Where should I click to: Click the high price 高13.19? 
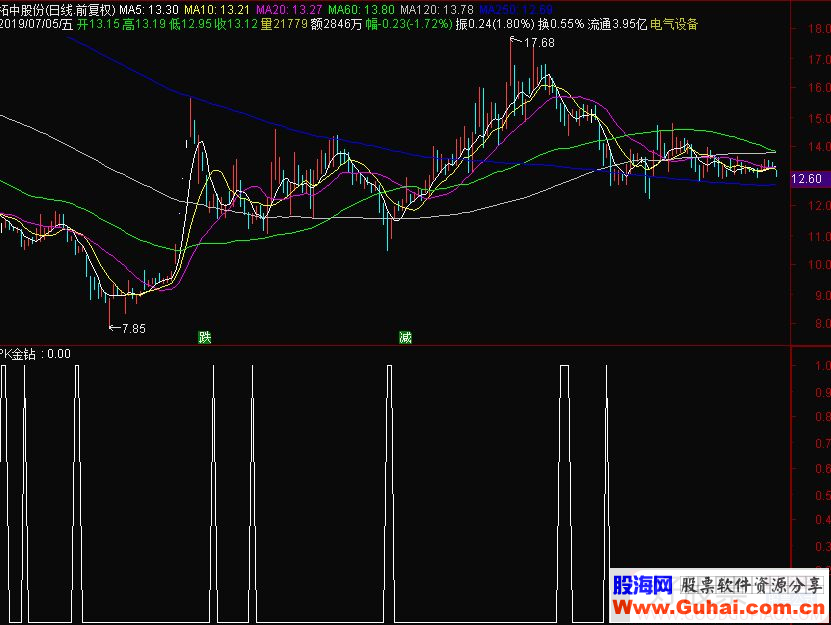(144, 24)
